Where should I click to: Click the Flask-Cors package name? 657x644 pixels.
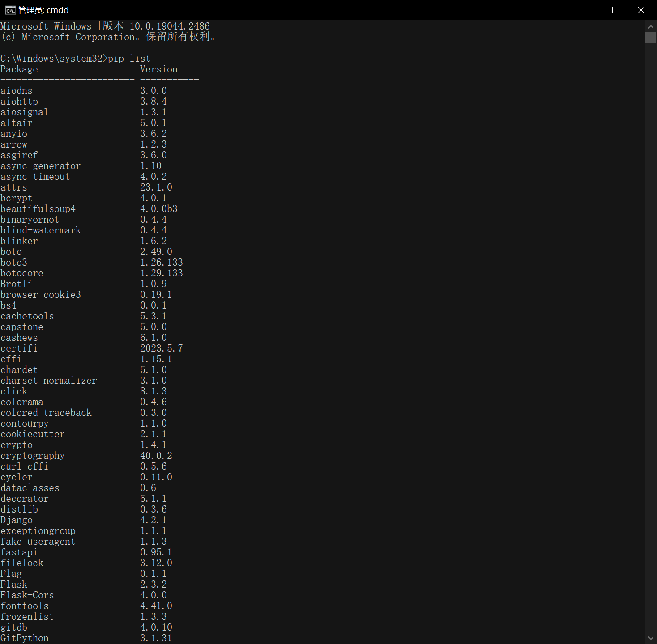27,595
